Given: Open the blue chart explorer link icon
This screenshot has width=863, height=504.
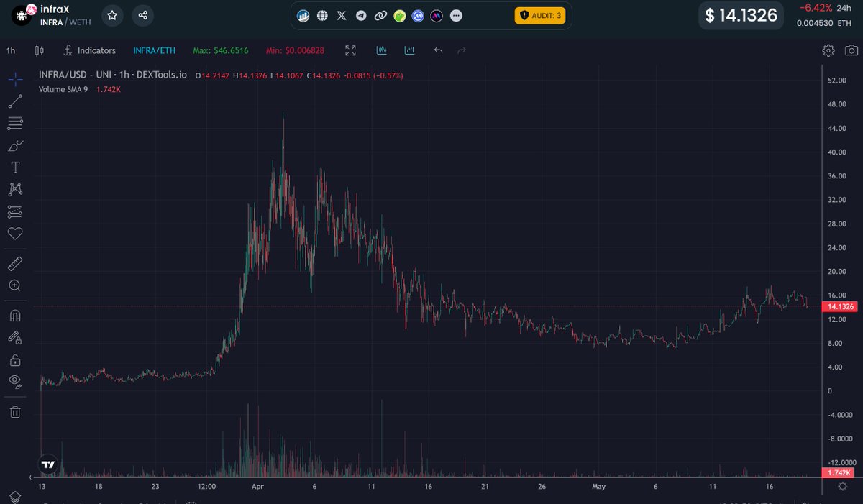Looking at the screenshot, I should (x=303, y=15).
